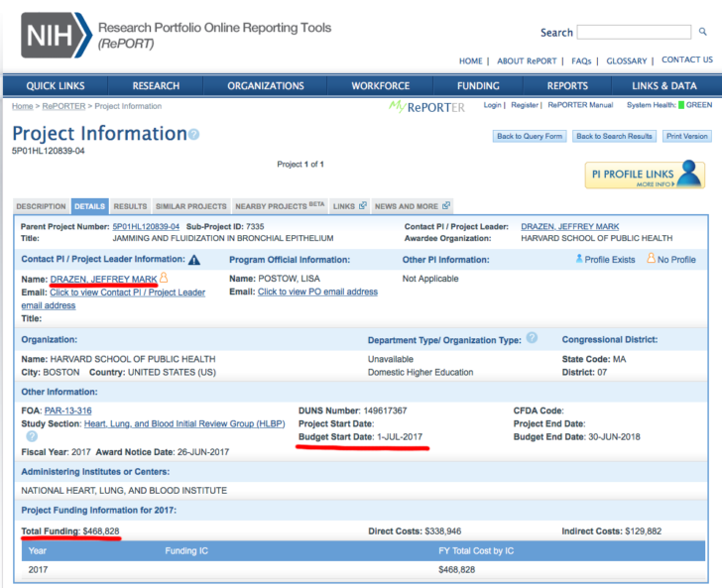Screen dimensions: 722x588
Task: Open RESEARCH menu
Action: [156, 86]
